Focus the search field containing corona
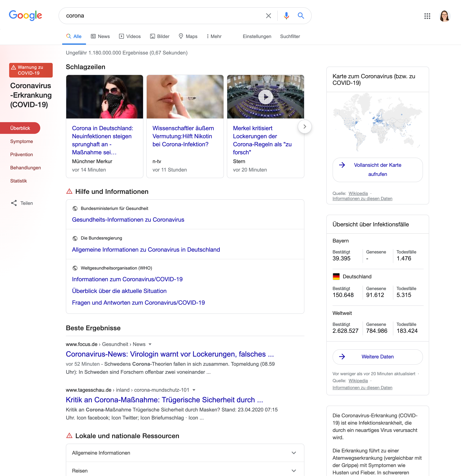 [163, 16]
